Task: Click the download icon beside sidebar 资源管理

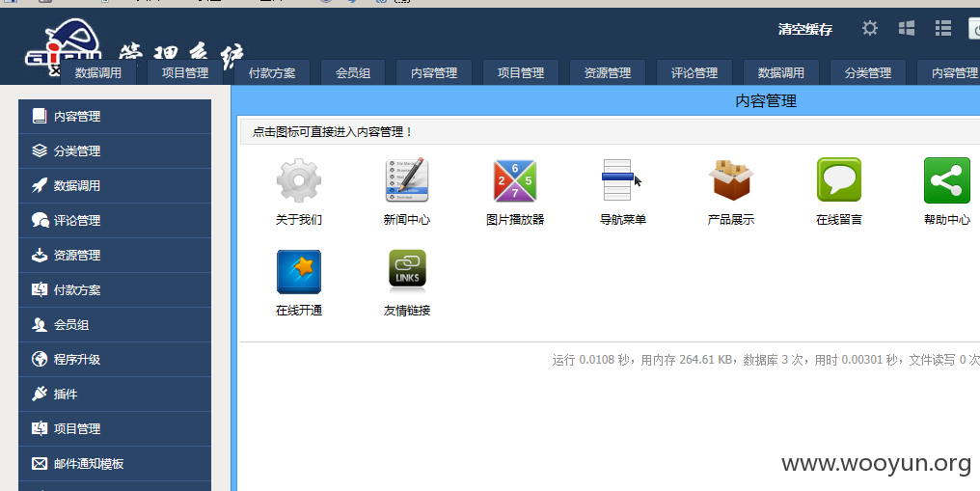Action: click(x=40, y=255)
